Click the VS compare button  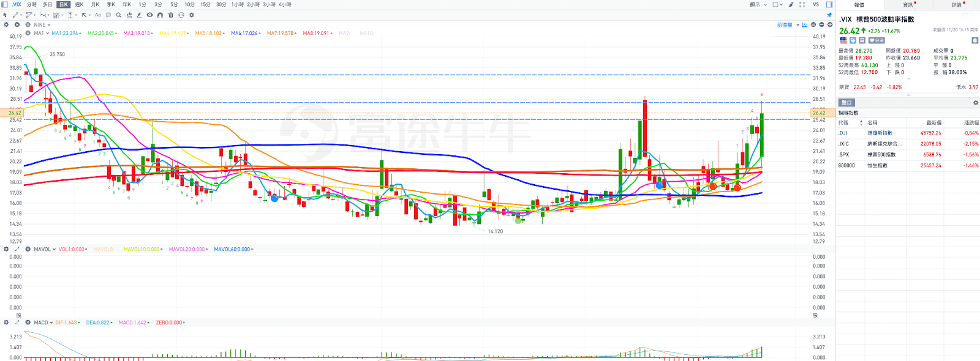click(816, 4)
